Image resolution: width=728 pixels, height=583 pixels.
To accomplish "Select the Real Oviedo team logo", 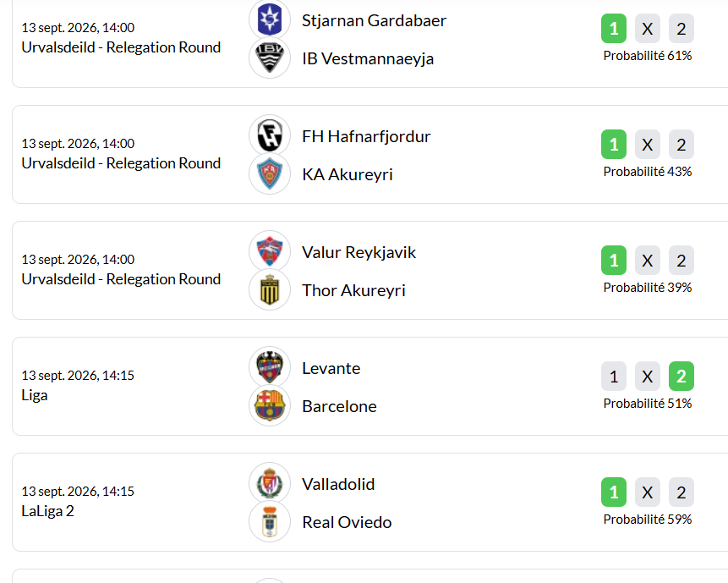I will coord(269,522).
